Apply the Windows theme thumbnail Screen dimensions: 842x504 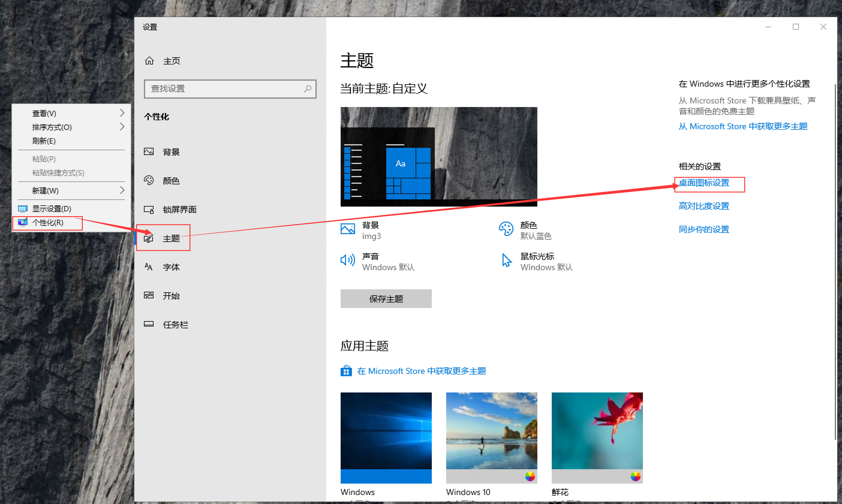click(x=386, y=438)
